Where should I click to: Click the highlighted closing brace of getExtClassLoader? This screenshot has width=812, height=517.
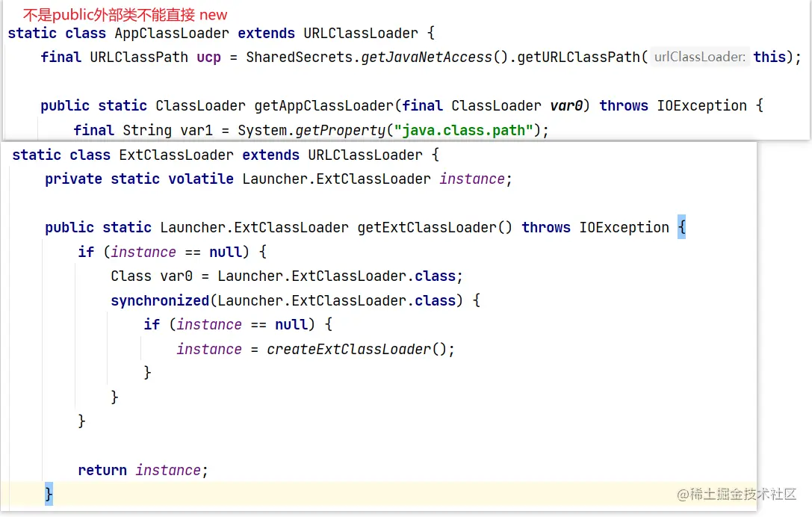[49, 494]
